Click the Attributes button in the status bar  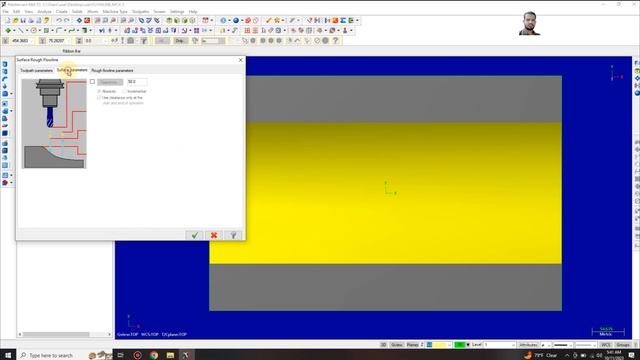528,345
